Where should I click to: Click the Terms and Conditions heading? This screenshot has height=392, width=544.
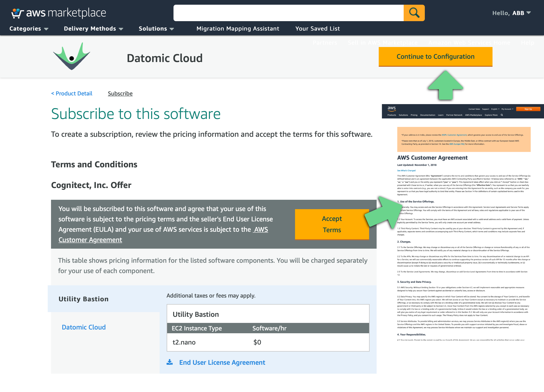(x=94, y=165)
